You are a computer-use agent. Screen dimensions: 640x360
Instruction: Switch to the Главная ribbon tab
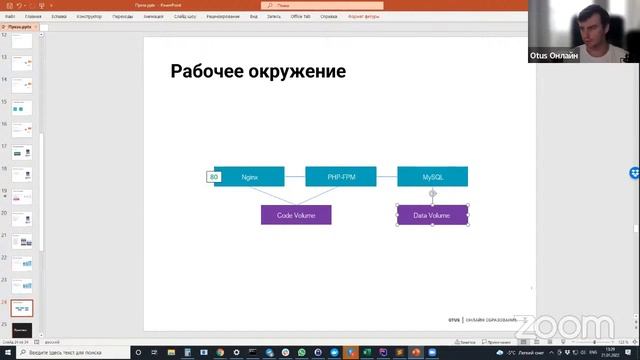(x=33, y=17)
